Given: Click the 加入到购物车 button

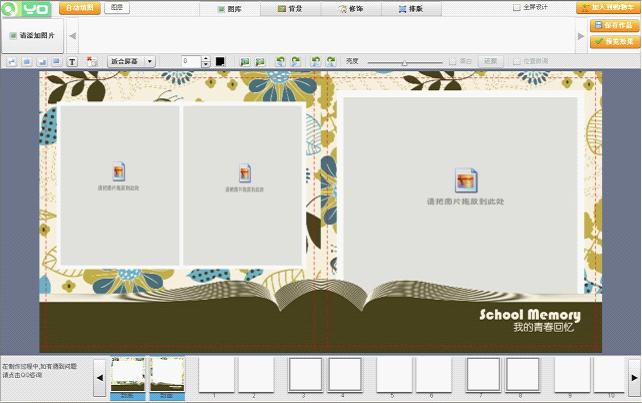Looking at the screenshot, I should (609, 7).
